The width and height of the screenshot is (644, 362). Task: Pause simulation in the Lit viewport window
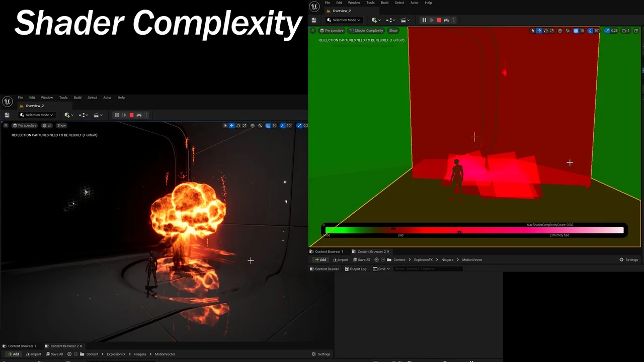tap(117, 115)
